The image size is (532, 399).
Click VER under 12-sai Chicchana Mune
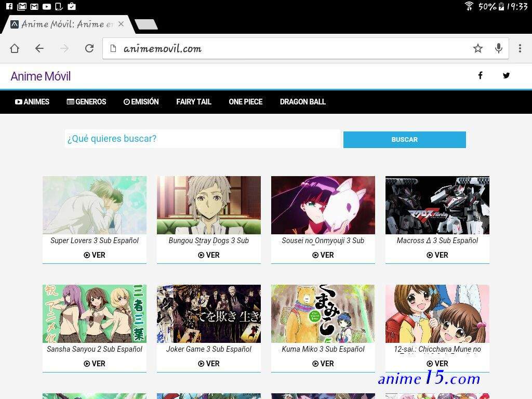point(437,364)
